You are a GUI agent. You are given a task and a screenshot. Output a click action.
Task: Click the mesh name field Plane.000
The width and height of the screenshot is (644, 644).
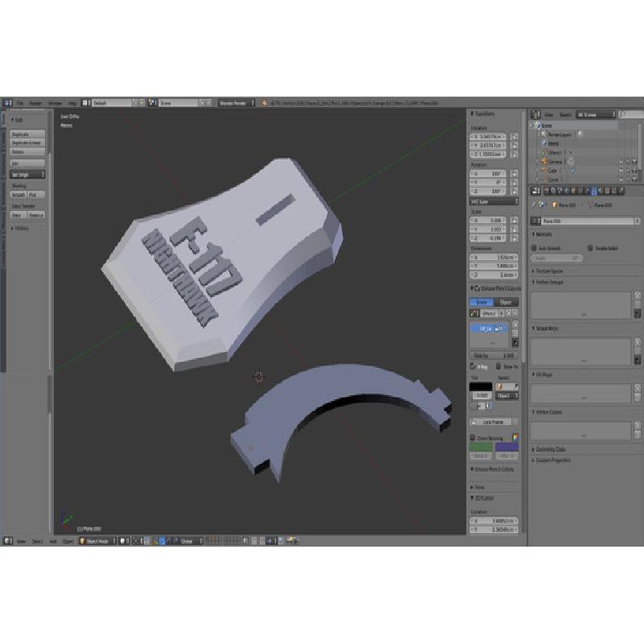[588, 221]
